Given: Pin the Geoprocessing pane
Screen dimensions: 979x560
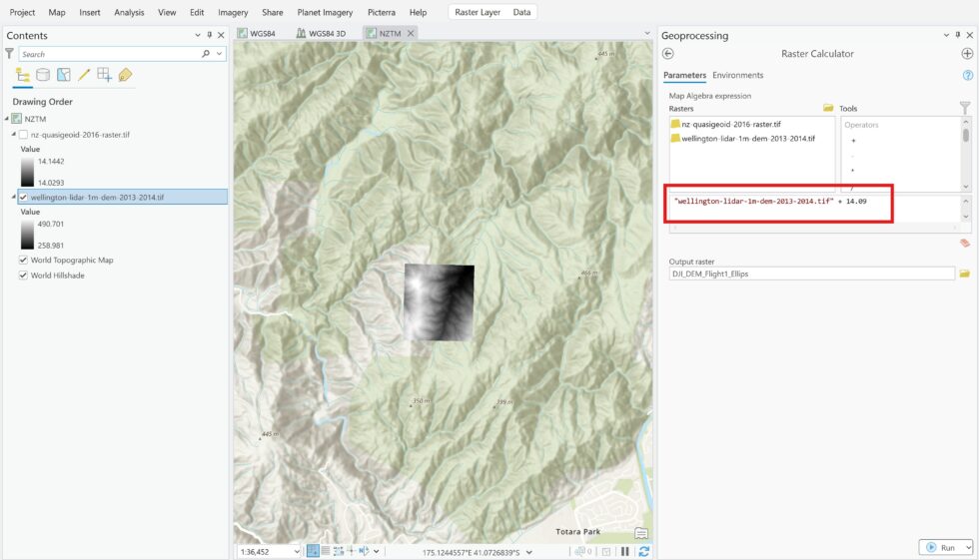Looking at the screenshot, I should (x=958, y=36).
